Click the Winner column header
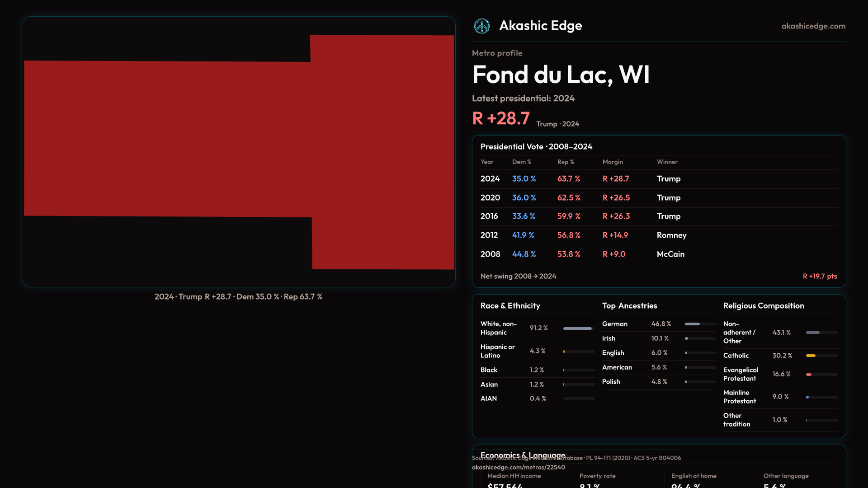 [667, 162]
